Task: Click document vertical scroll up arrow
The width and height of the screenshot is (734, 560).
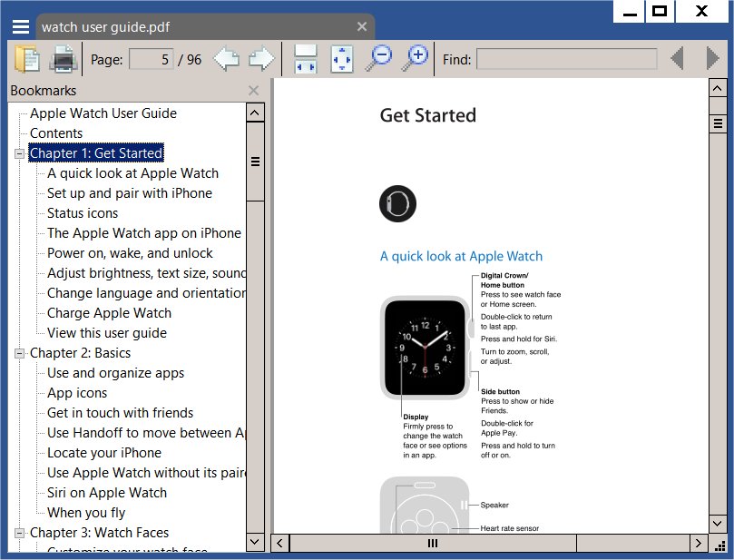Action: [718, 88]
